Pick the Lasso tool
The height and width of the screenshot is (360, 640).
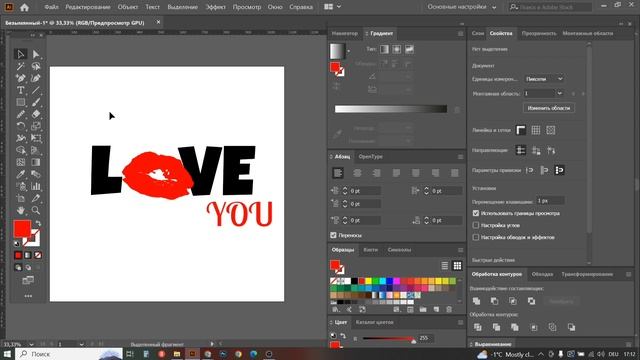point(36,66)
